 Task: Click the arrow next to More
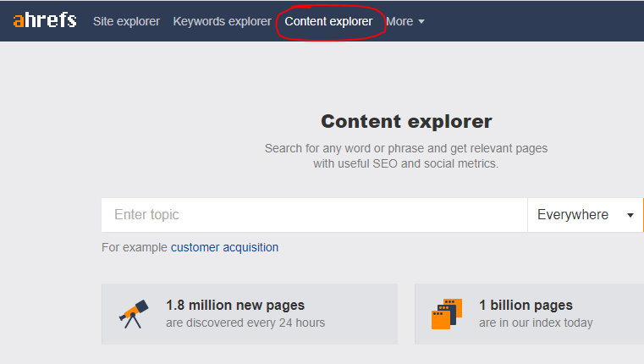click(x=421, y=21)
